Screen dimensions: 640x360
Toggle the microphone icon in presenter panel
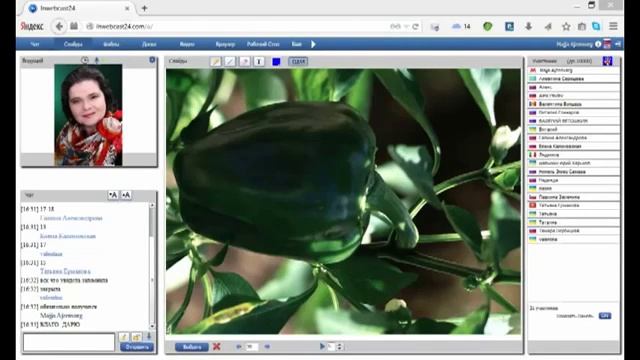[97, 60]
